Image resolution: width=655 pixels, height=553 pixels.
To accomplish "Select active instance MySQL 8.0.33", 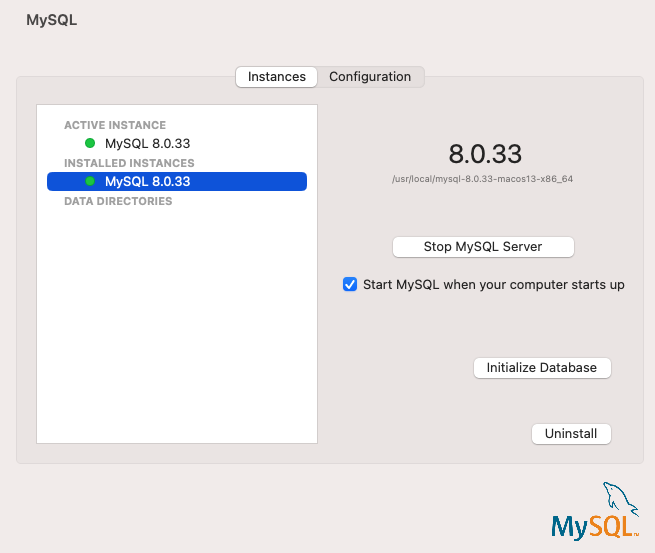I will [x=147, y=144].
